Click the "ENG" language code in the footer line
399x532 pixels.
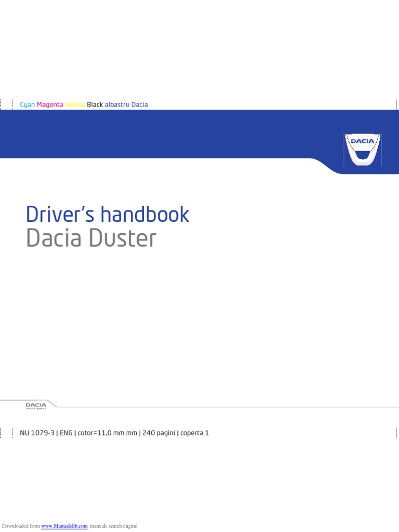tap(66, 433)
